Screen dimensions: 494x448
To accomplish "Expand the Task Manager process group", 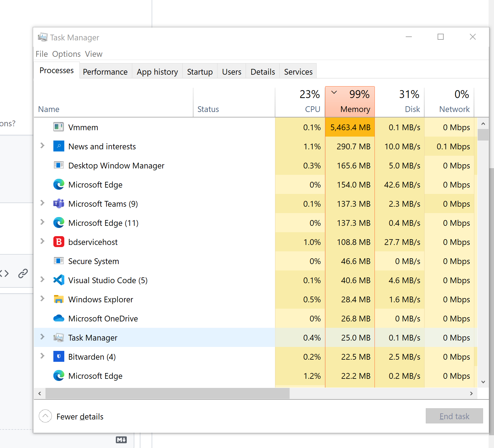I will click(x=42, y=337).
